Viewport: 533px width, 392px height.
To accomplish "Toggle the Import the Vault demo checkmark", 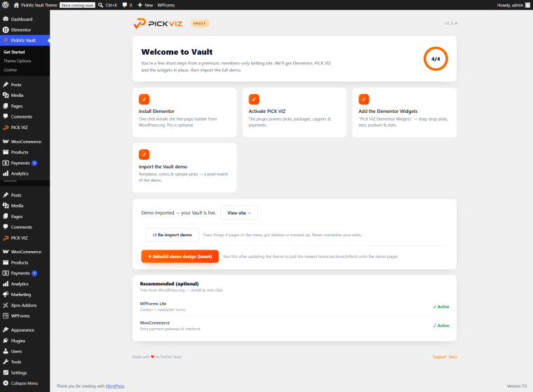I will tap(144, 154).
